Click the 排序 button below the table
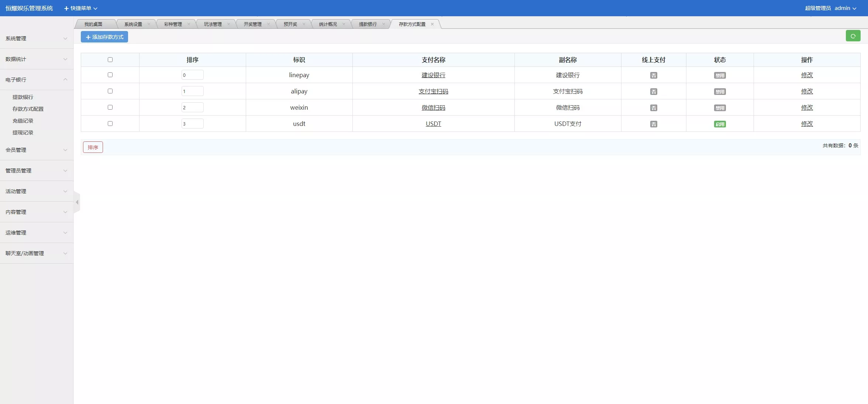This screenshot has height=404, width=868. click(x=92, y=147)
